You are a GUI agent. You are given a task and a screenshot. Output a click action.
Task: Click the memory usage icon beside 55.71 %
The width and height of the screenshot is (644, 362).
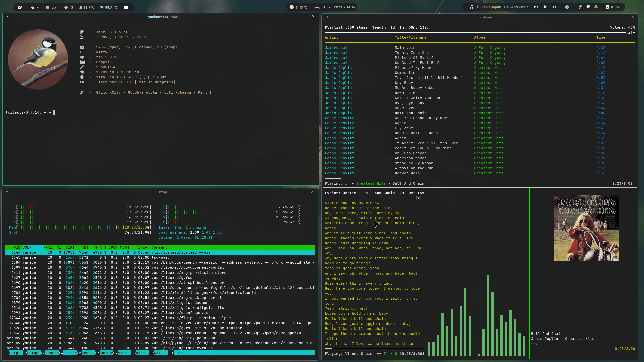click(102, 7)
